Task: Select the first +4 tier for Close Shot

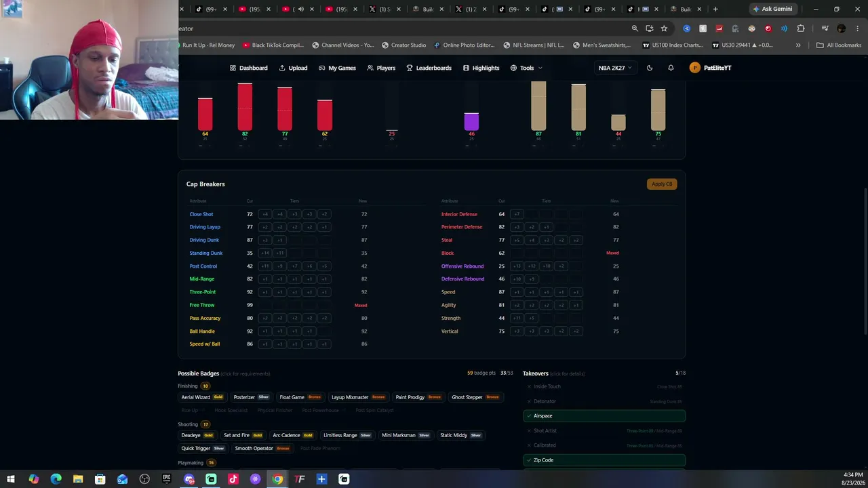Action: (265, 214)
